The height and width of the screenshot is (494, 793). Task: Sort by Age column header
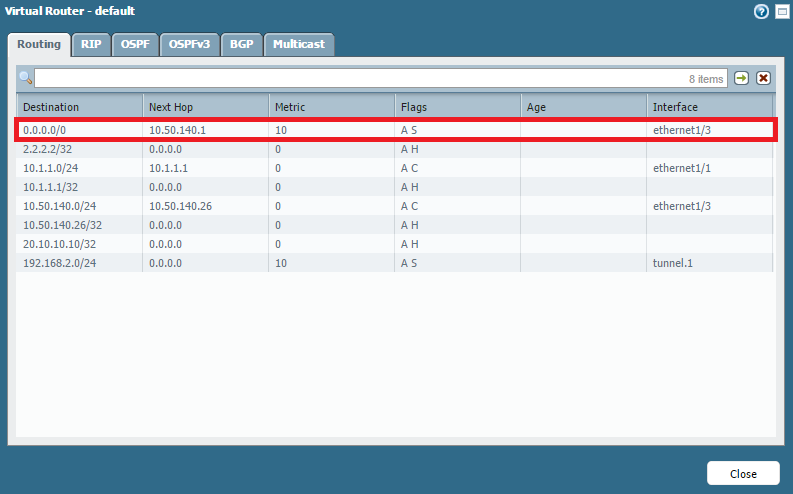point(584,107)
